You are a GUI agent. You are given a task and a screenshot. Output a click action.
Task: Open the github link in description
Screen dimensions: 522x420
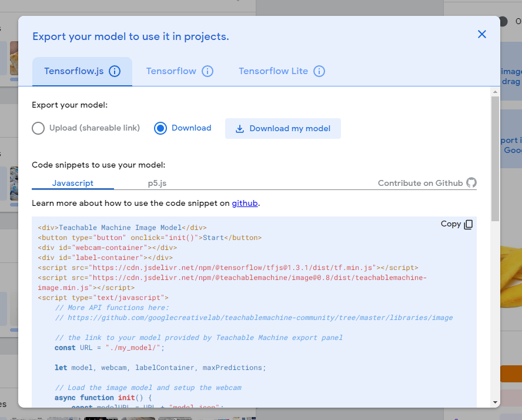(245, 203)
